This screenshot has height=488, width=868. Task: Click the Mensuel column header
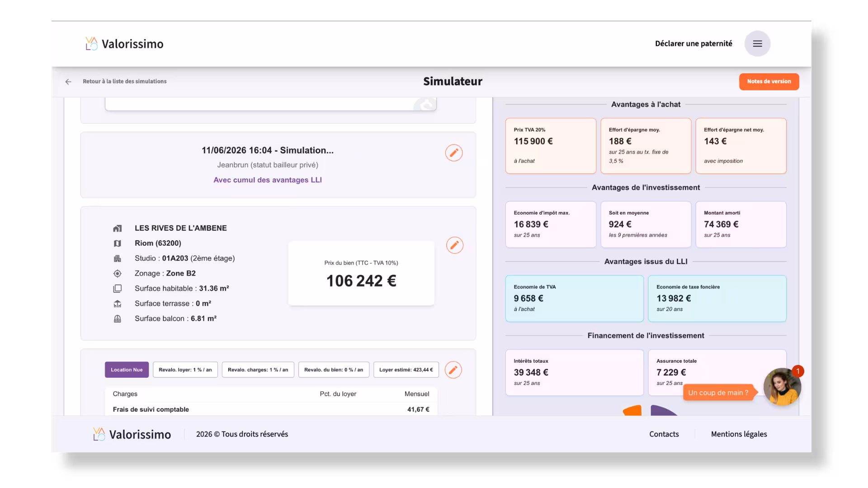tap(417, 394)
